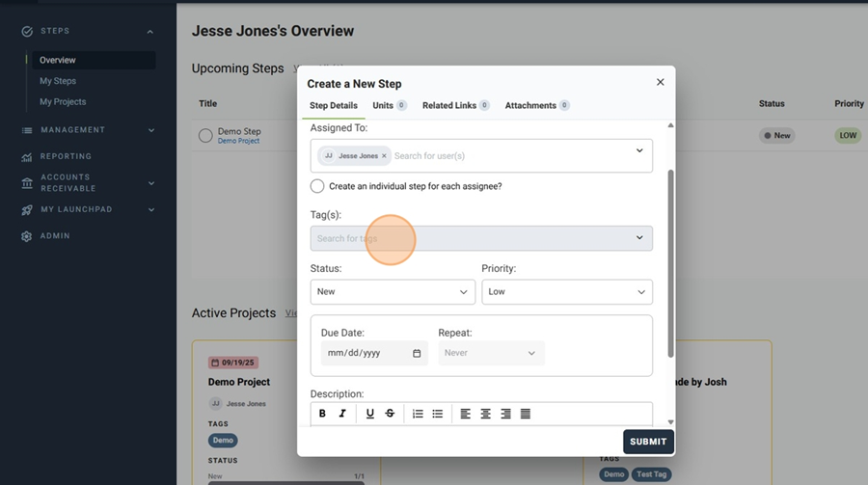Screen dimensions: 868x485
Task: Click the scroll down arrow in dialog
Action: coord(670,422)
